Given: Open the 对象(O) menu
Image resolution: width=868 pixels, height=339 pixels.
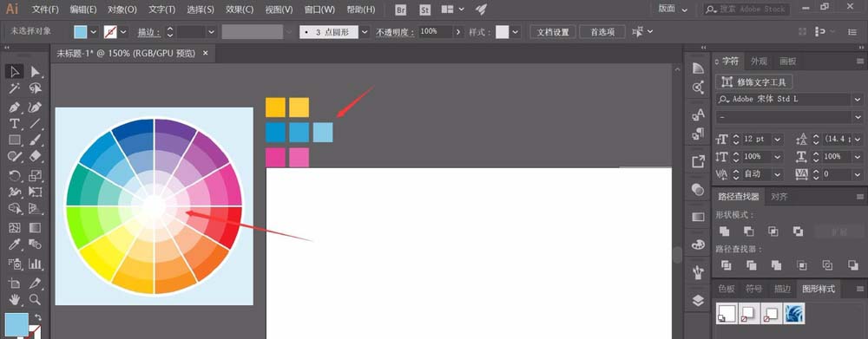Looking at the screenshot, I should tap(122, 10).
